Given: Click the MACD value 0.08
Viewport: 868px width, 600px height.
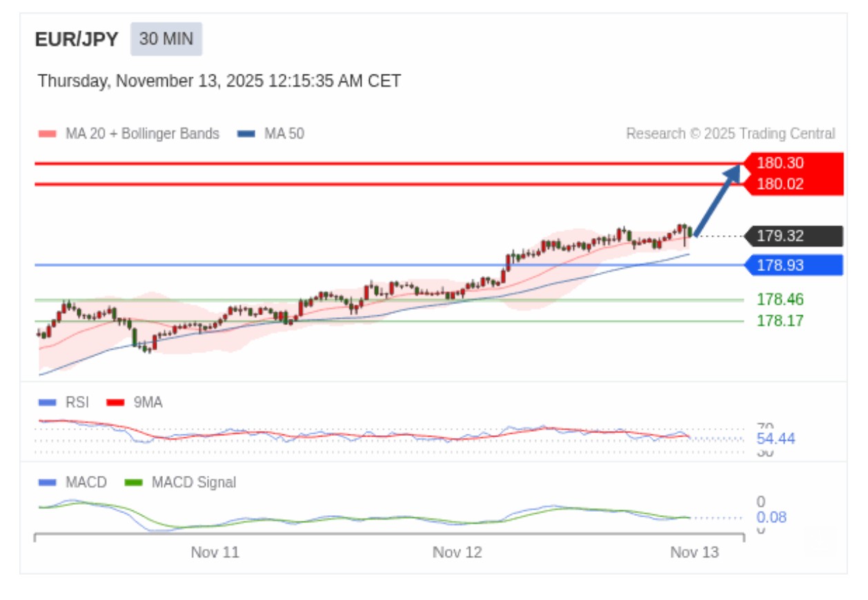Looking at the screenshot, I should click(771, 518).
